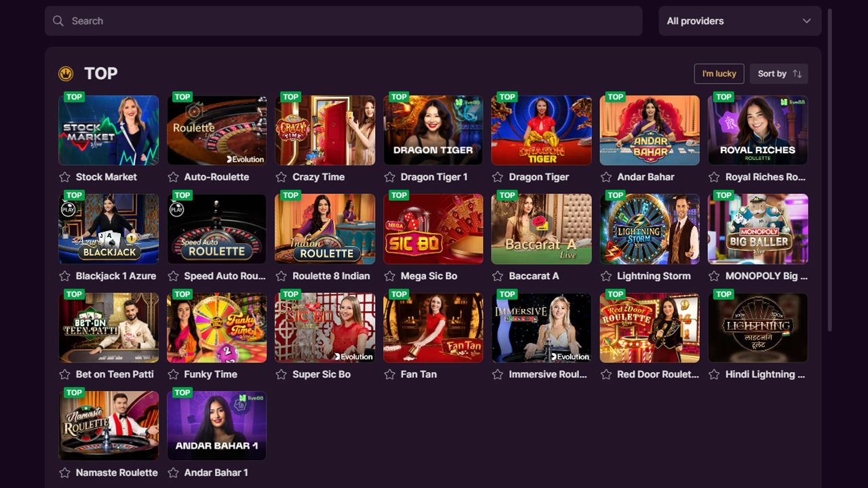The image size is (868, 488).
Task: Open the Hindi Lightning Roulette thumbnail
Action: click(x=758, y=327)
